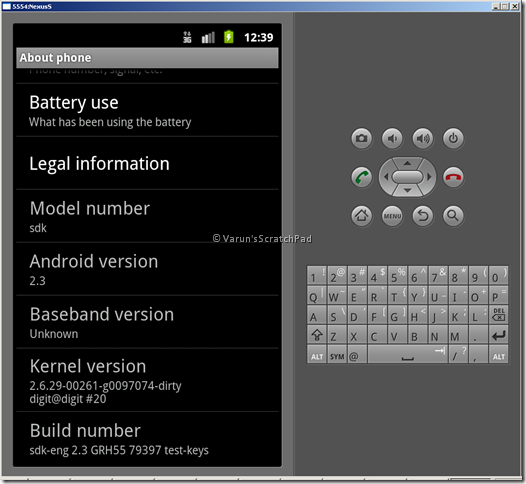Click the Shift key on keyboard
Image resolution: width=526 pixels, height=484 pixels.
tap(317, 335)
